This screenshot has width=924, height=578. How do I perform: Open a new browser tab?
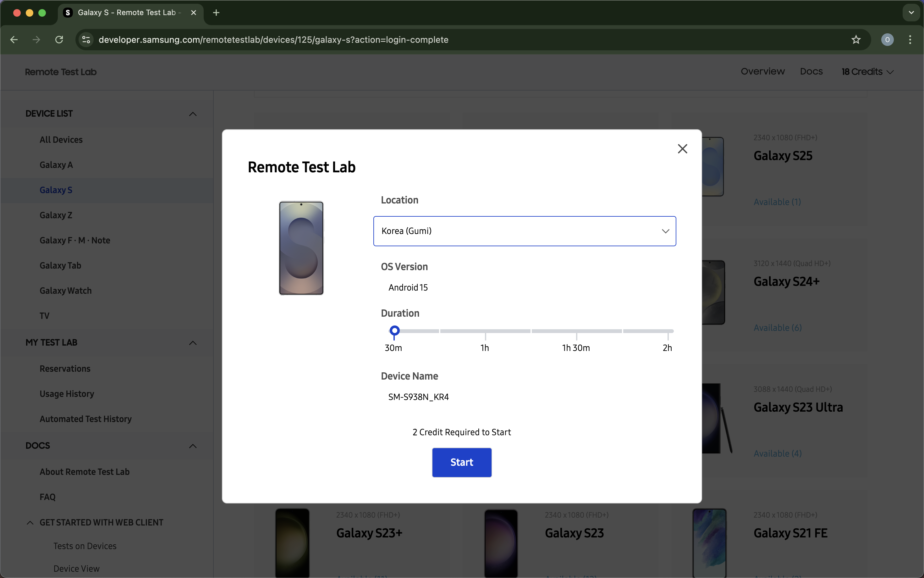[x=216, y=13]
